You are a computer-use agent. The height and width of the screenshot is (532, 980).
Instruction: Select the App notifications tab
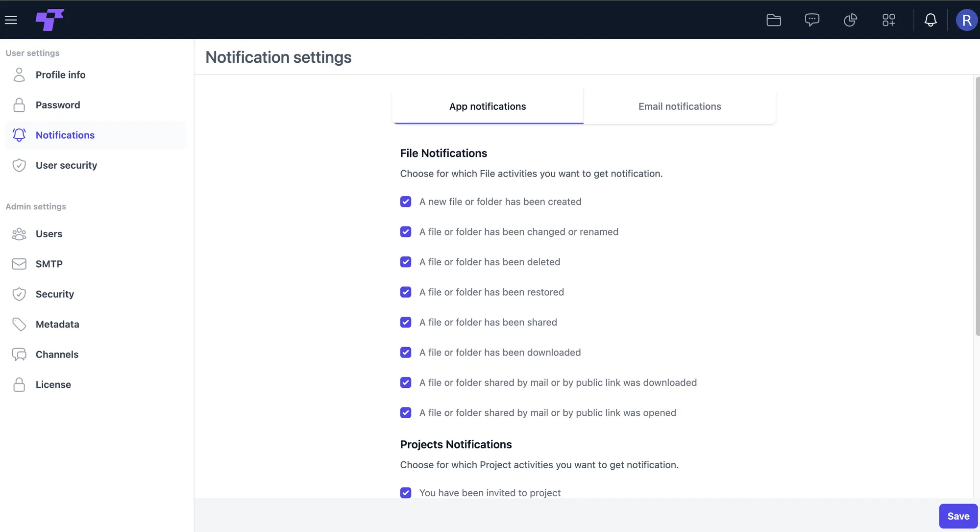(x=488, y=106)
